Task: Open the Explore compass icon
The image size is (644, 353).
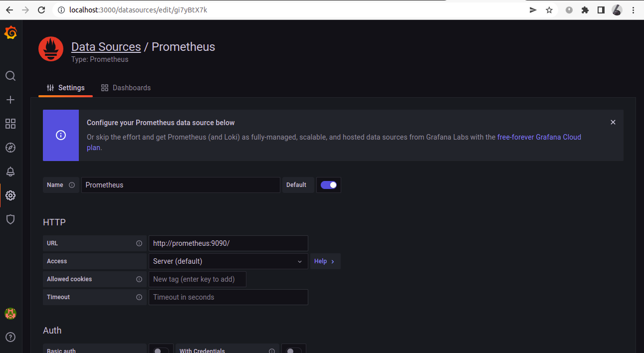Action: click(x=10, y=148)
